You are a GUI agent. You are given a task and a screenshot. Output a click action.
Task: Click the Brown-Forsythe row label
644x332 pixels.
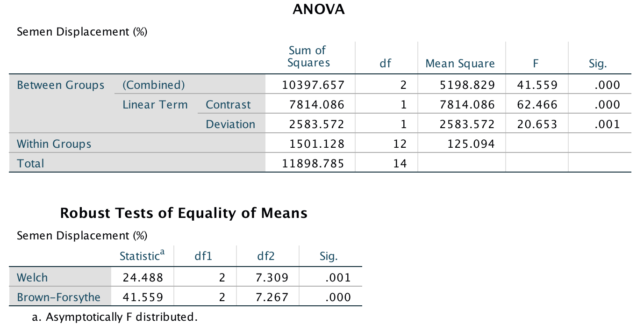[x=58, y=297]
